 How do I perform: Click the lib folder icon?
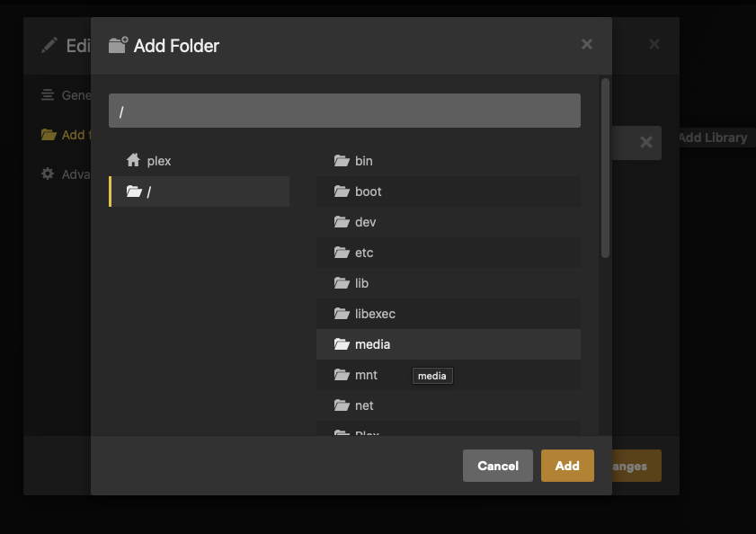click(x=342, y=283)
